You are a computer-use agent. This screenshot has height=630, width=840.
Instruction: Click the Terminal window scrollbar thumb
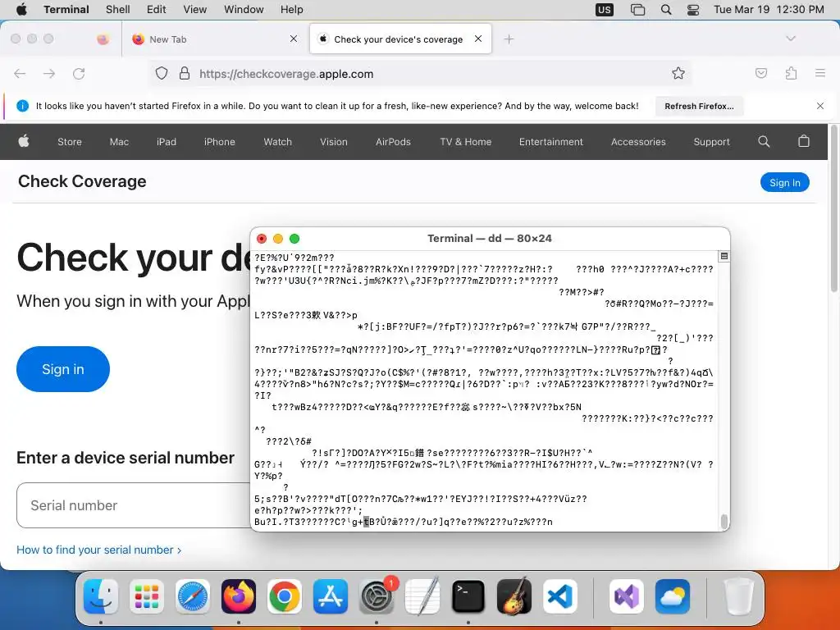[724, 521]
